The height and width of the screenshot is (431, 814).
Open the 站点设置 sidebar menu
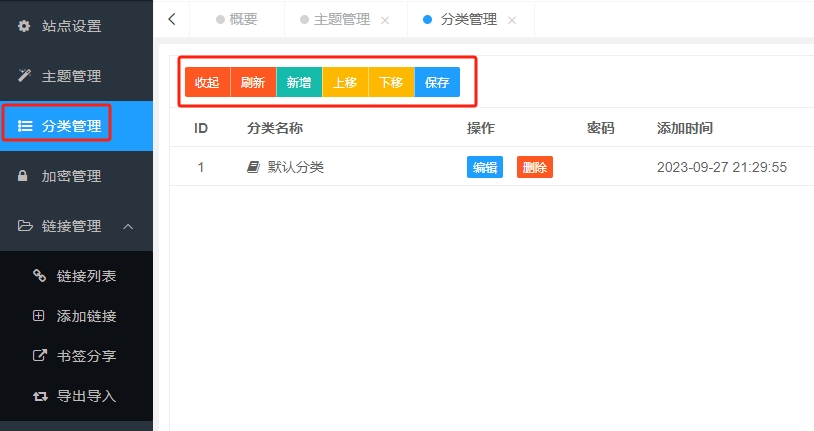click(76, 25)
